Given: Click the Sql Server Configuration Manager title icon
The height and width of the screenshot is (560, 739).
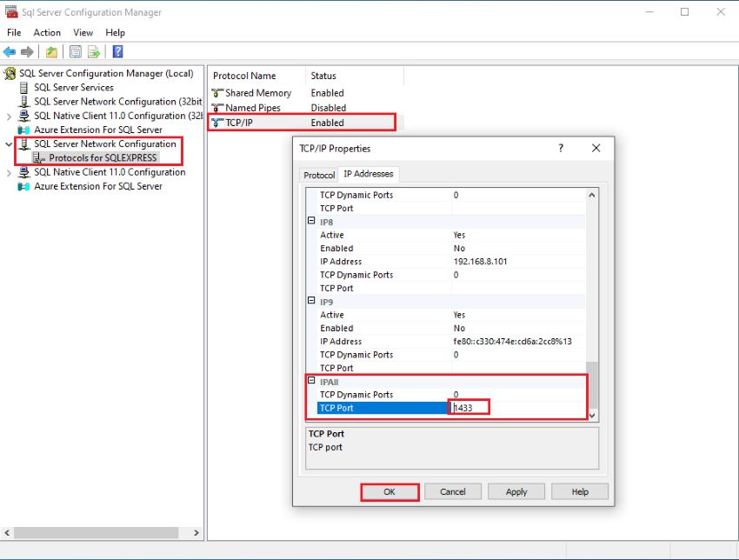Looking at the screenshot, I should [x=11, y=12].
